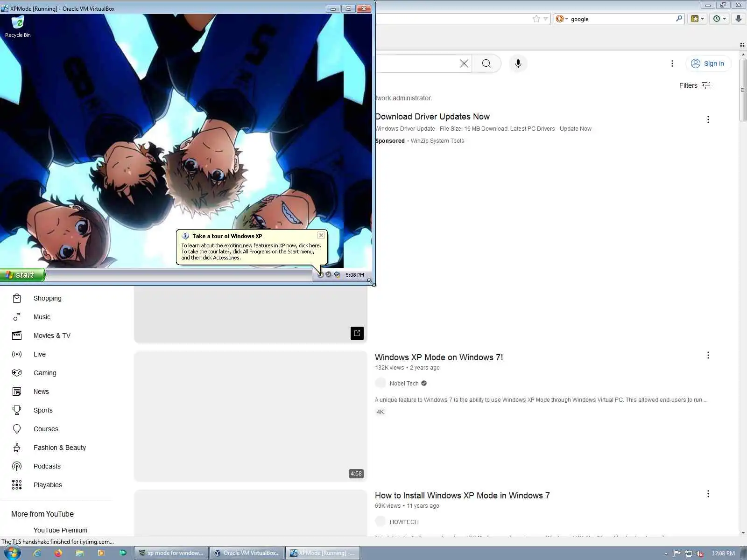Screen dimensions: 747x560
Task: Open Download Driver Updates Now ad link
Action: coord(432,117)
